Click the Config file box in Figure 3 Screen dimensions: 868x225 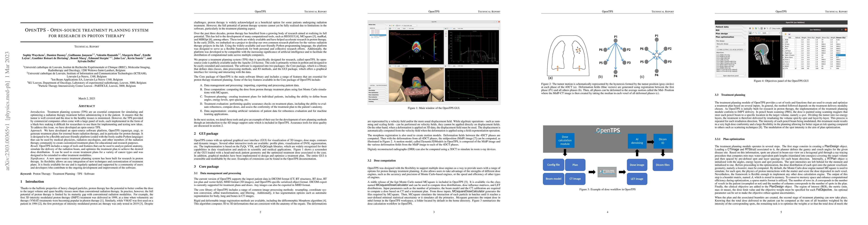click(553, 165)
